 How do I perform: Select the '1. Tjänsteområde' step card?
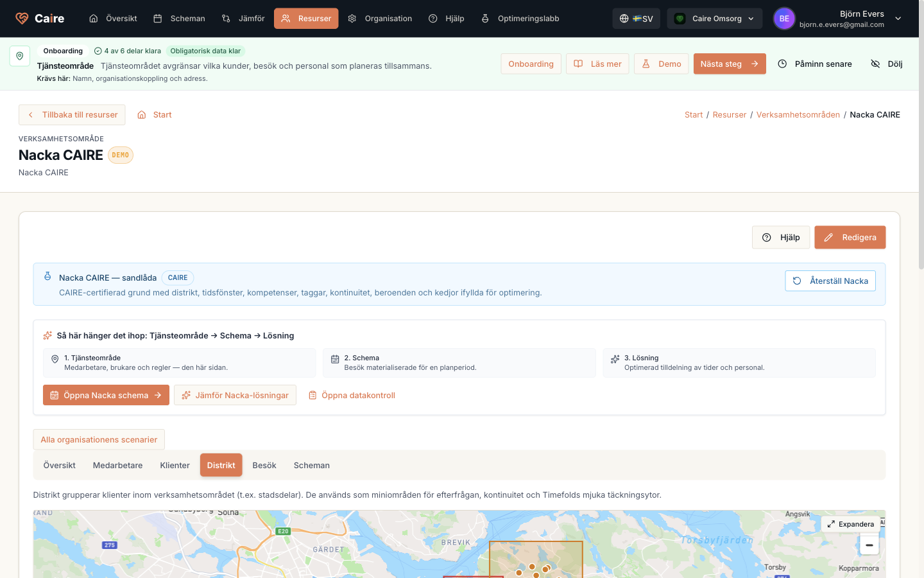click(x=180, y=363)
